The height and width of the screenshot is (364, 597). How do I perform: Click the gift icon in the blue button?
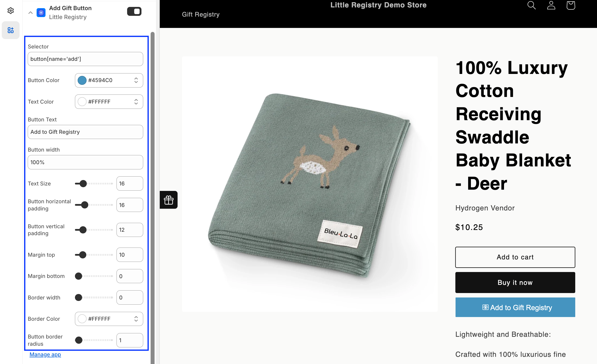click(x=485, y=307)
